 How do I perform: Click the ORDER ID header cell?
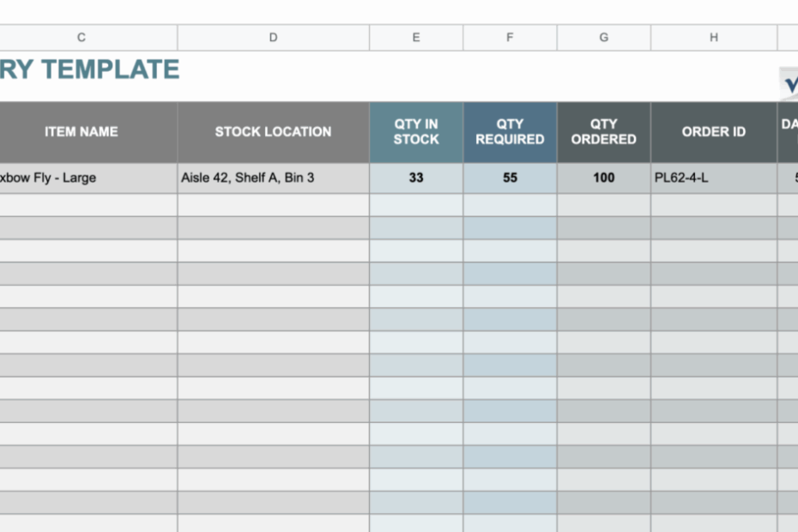(x=713, y=131)
